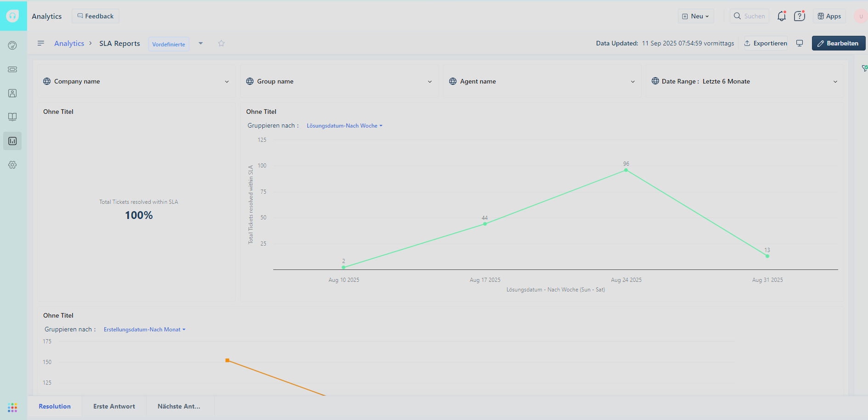Change grouping Lösungsdatum-Nach Woche
868x420 pixels.
pos(344,126)
